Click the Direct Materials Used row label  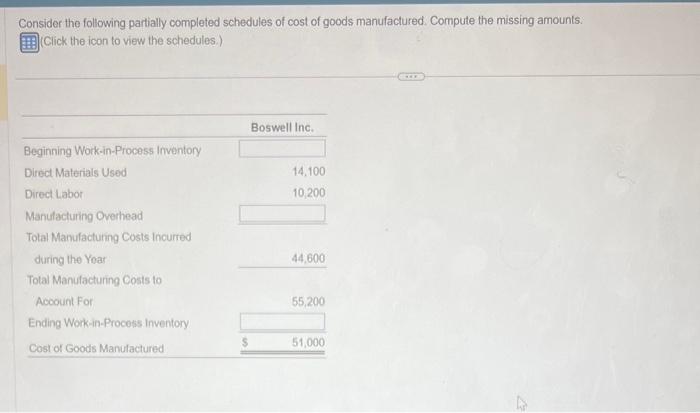click(x=75, y=172)
